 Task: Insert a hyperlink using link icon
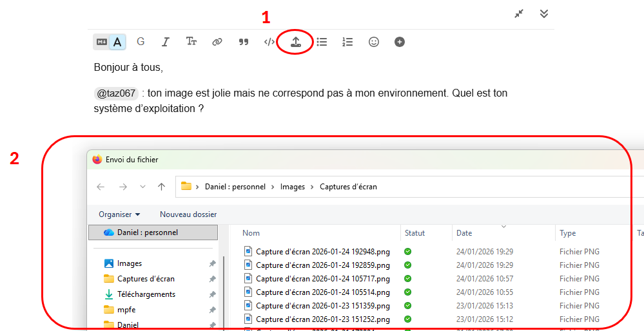coord(217,42)
